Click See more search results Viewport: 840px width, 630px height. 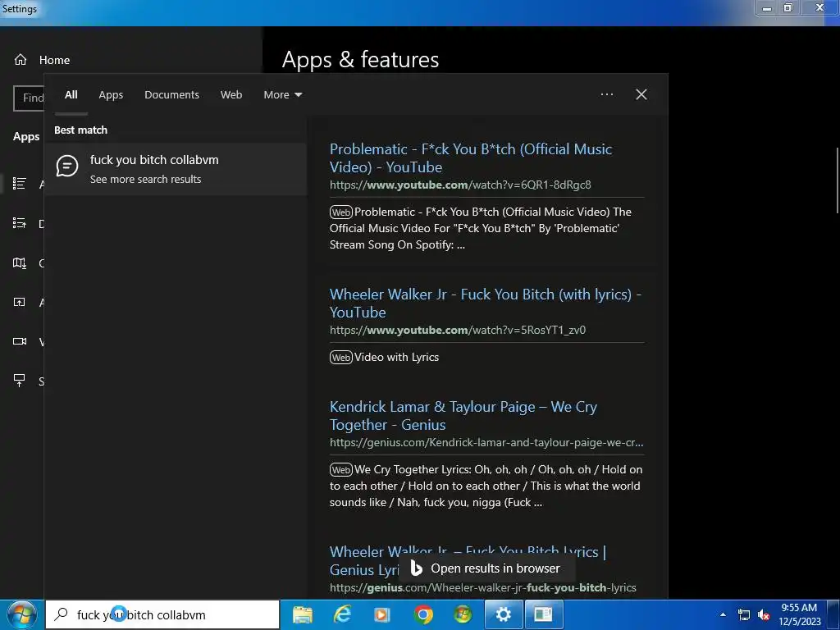146,180
